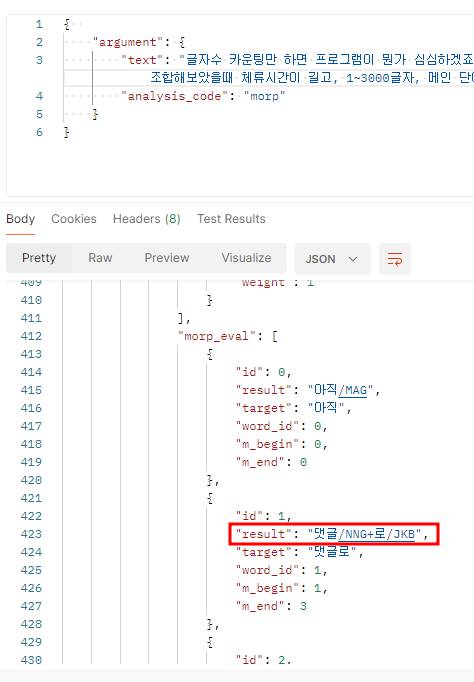Click the "아직/MAG" result value
Viewport: 474px width, 682px height.
pos(341,390)
